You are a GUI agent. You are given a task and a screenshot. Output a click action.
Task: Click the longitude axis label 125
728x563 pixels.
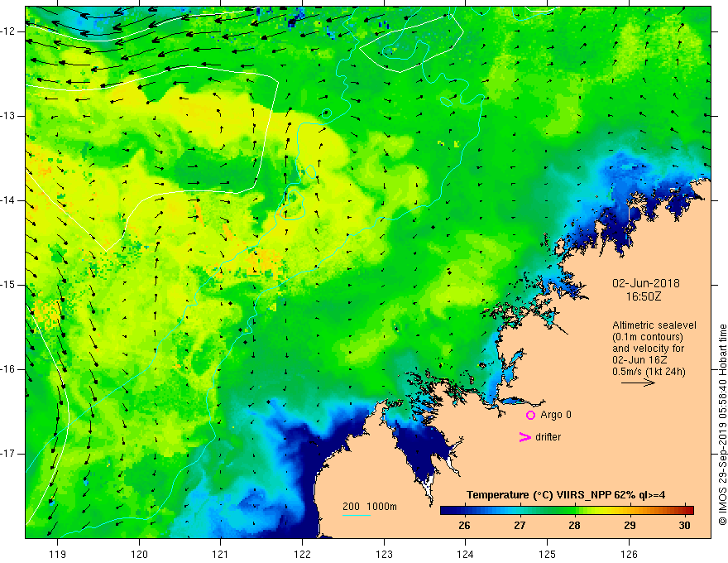pyautogui.click(x=547, y=554)
